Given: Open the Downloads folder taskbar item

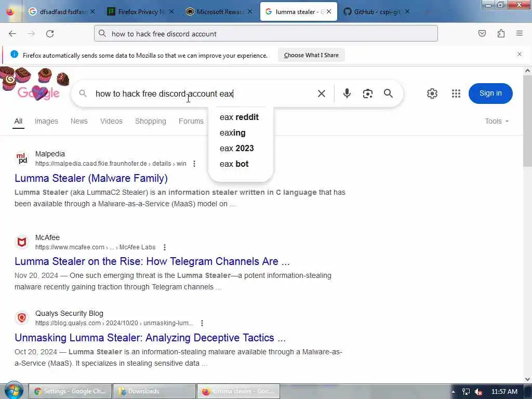Looking at the screenshot, I should tap(154, 392).
